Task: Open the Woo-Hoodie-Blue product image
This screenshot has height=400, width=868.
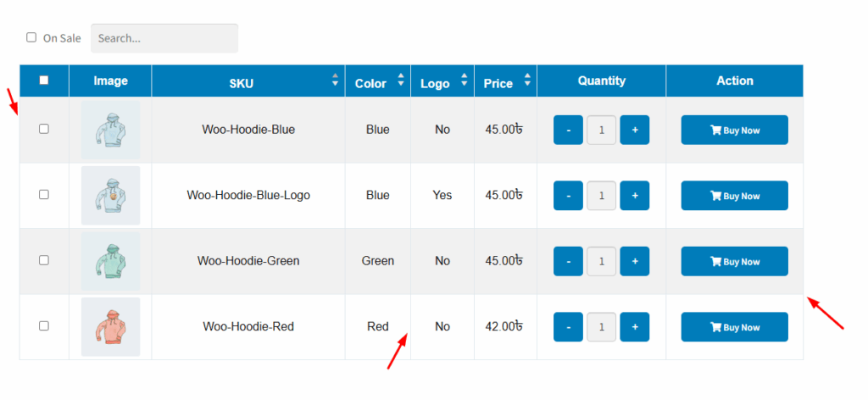Action: (110, 130)
